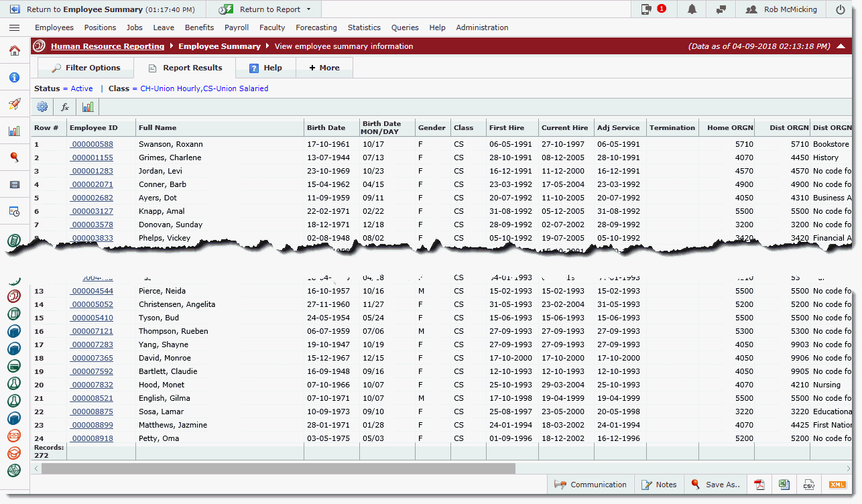Expand the More tab options
The width and height of the screenshot is (862, 504).
[x=324, y=68]
